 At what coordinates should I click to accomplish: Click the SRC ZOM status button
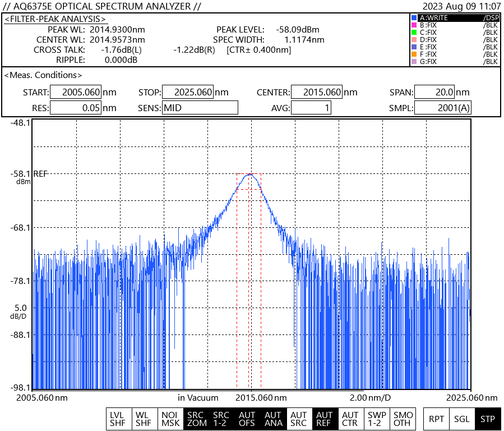pos(196,419)
